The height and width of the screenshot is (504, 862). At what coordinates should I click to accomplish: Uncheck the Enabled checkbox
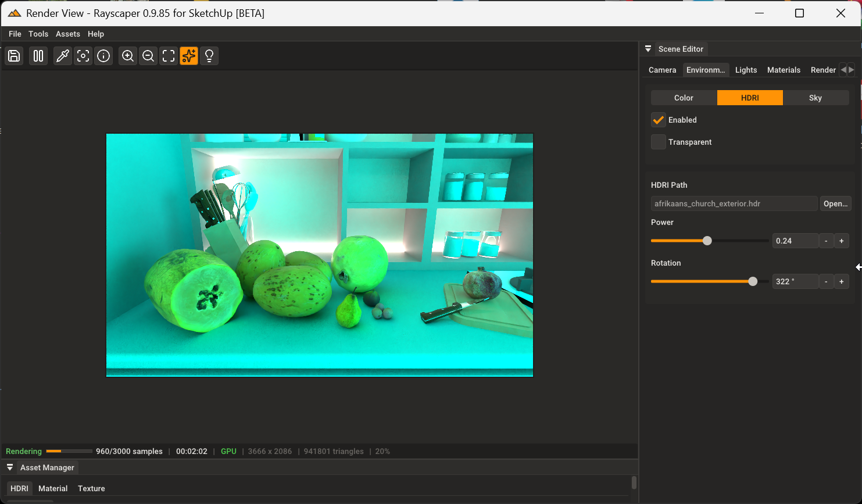coord(658,120)
